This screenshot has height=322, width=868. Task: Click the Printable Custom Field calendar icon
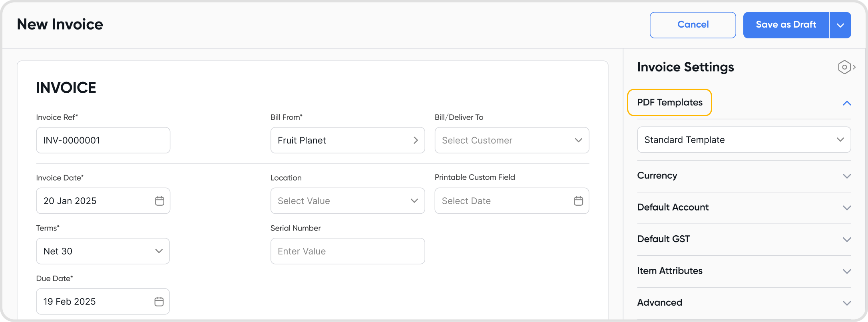coord(578,201)
